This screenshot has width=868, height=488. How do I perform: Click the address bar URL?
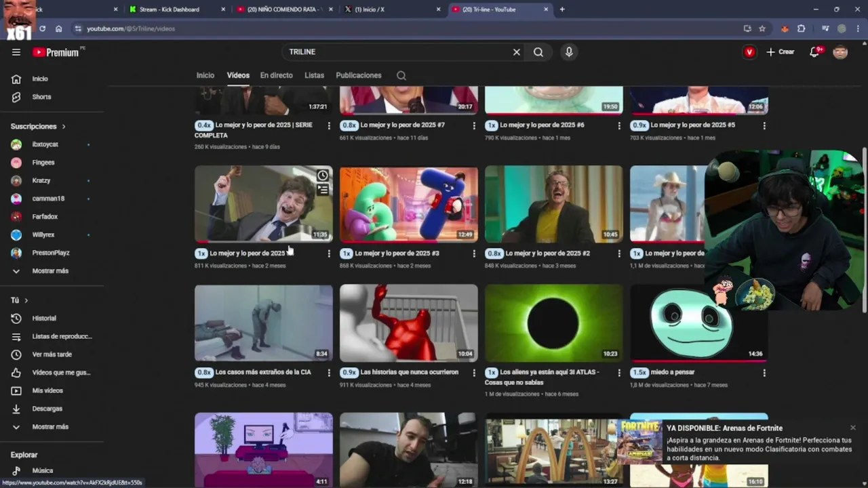131,28
